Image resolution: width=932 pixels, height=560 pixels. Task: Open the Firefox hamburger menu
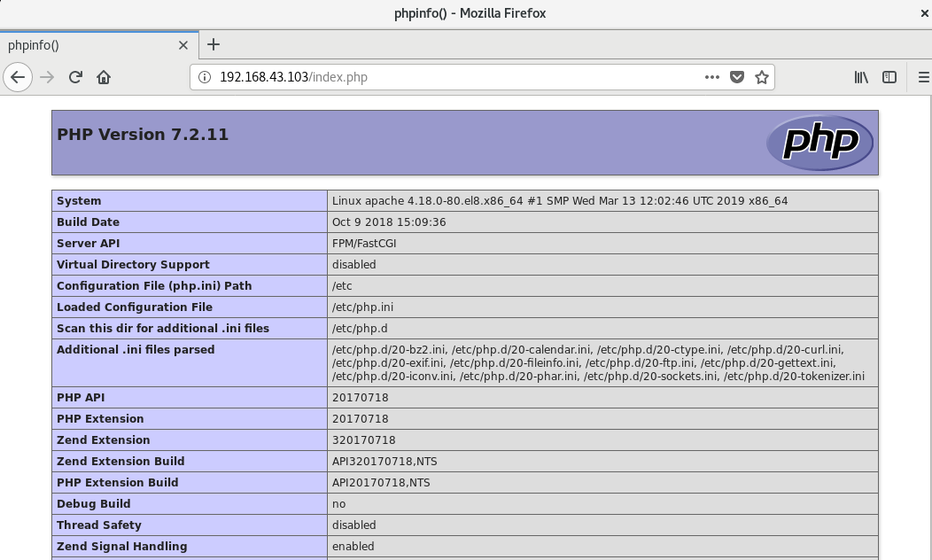[x=924, y=77]
